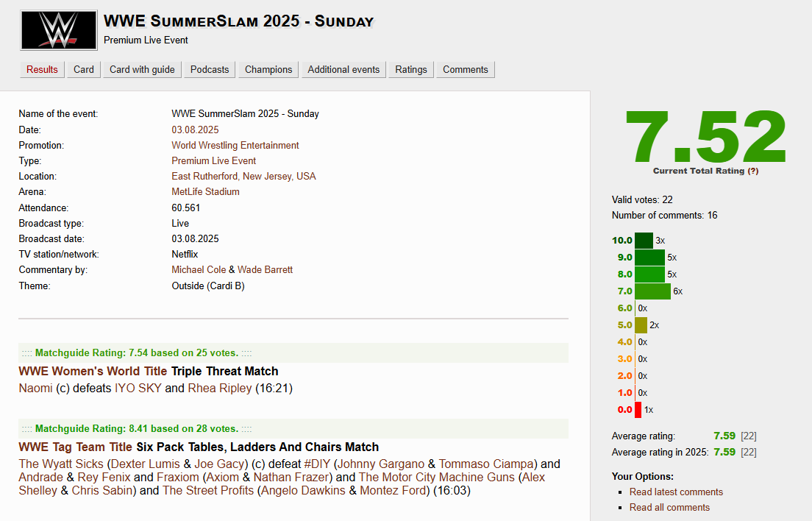Click Tommaso Ciampa link
812x521 pixels.
[x=486, y=464]
